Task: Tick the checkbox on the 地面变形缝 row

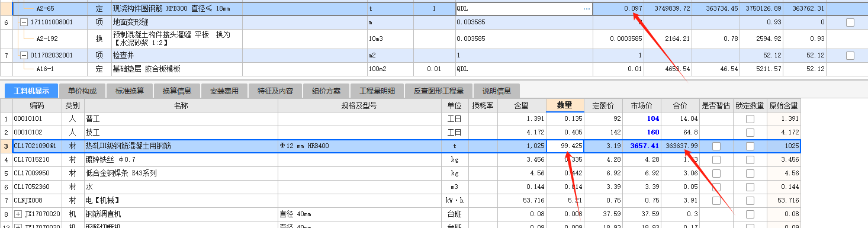Action: pos(850,23)
